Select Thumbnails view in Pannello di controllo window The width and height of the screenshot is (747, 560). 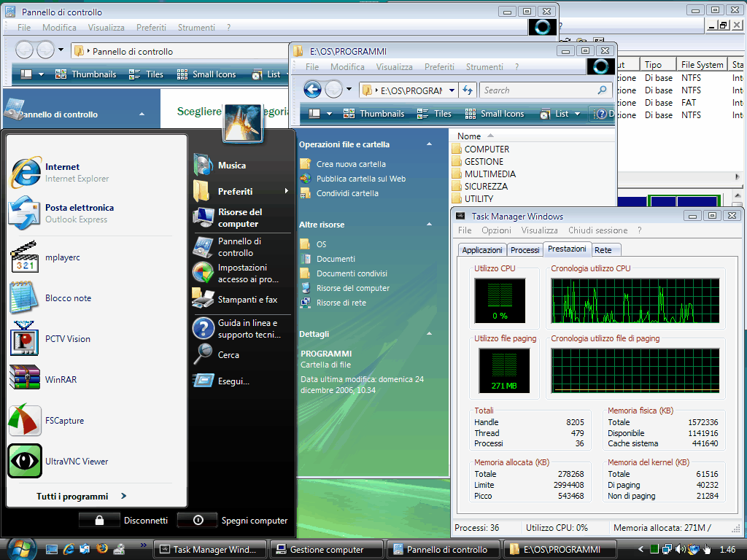86,74
